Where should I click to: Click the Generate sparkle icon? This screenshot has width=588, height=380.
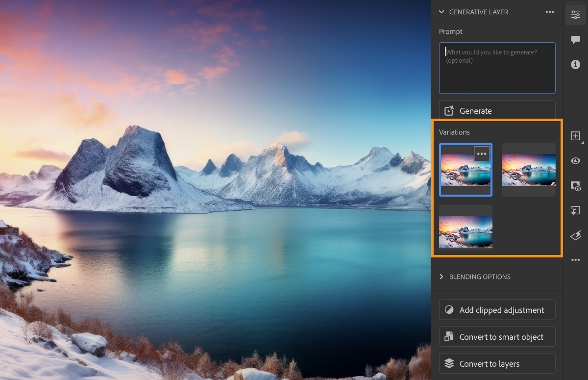[x=448, y=111]
